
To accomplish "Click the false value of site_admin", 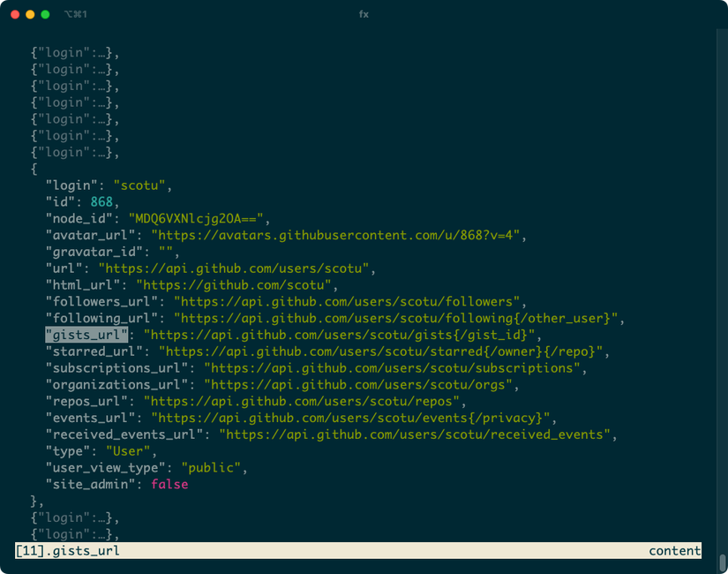I will coord(169,484).
